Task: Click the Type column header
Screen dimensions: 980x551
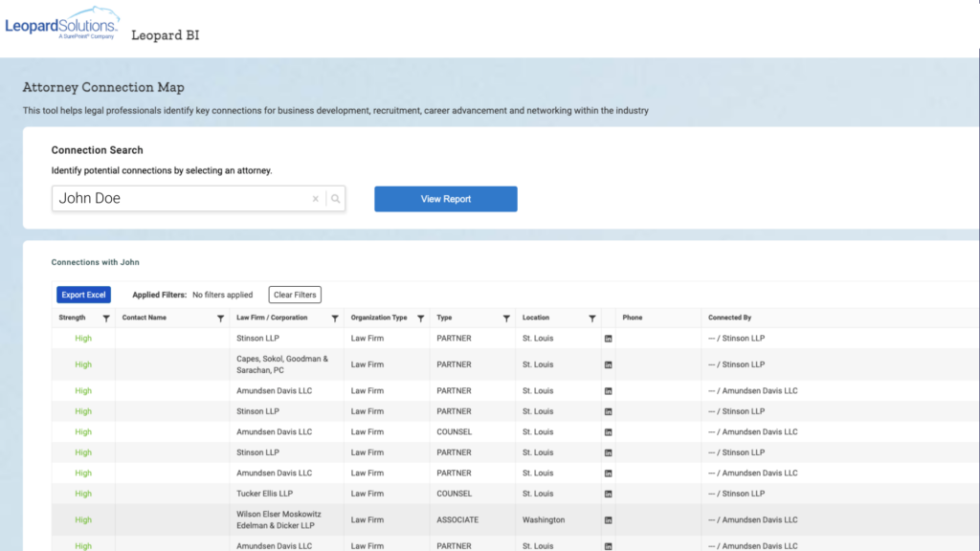Action: (x=444, y=318)
